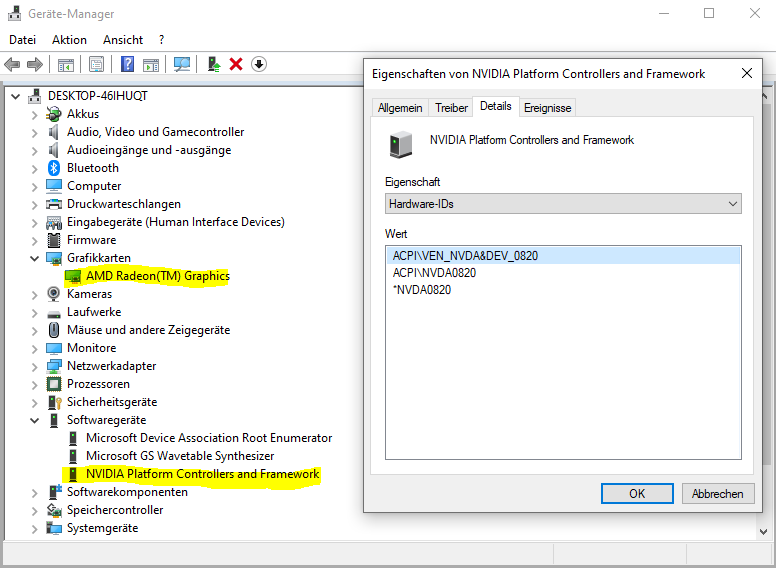The width and height of the screenshot is (776, 568).
Task: Select Audioeingänge und -ausgänge category
Action: [149, 150]
